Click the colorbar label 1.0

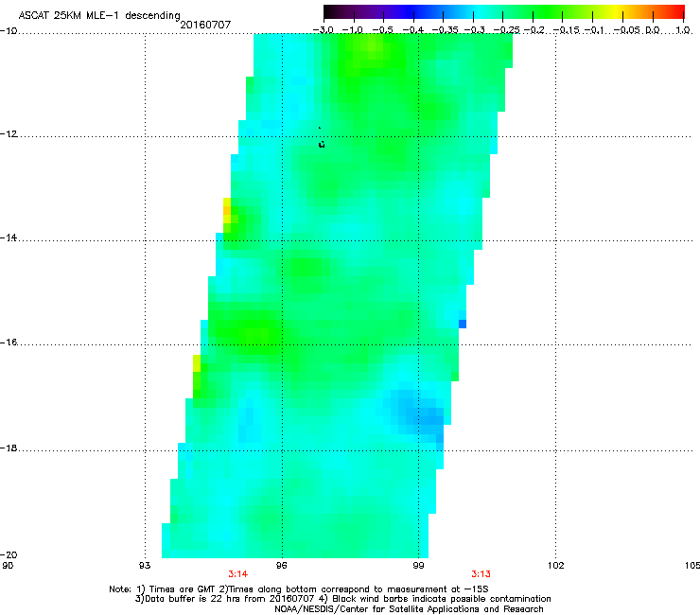(x=683, y=30)
